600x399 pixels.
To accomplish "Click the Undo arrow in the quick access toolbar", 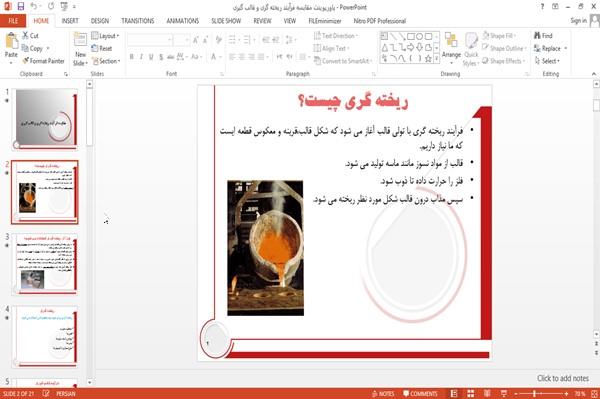I will point(34,7).
